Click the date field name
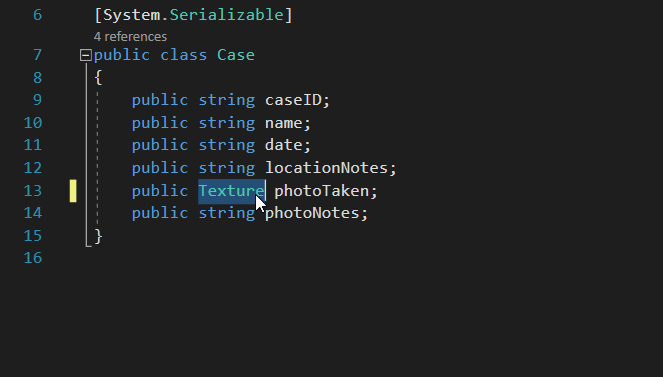Viewport: 663px width, 377px height. click(x=283, y=145)
